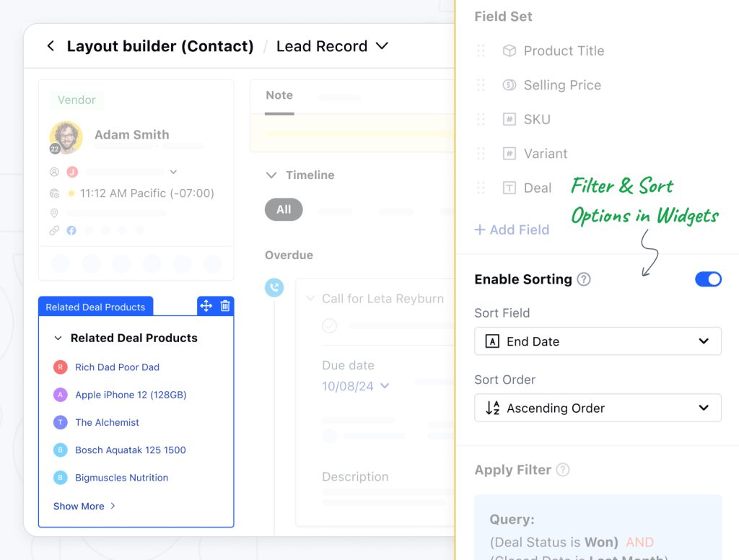The height and width of the screenshot is (560, 739).
Task: Check the circle beside Call for Leta Reyburn
Action: click(329, 325)
